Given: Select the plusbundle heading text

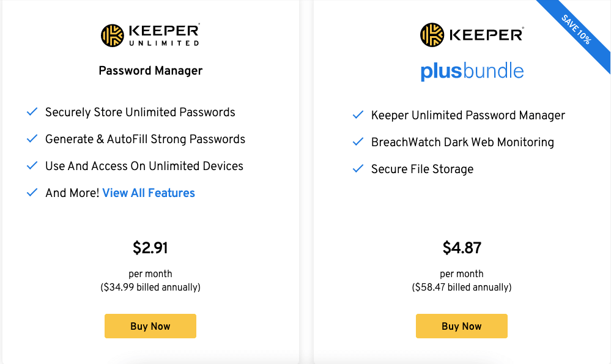Looking at the screenshot, I should [472, 72].
